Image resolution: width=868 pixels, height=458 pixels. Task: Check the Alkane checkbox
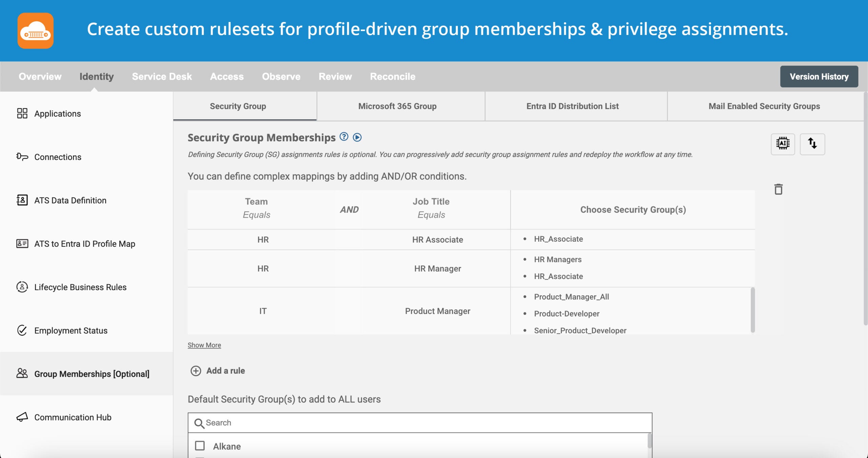pyautogui.click(x=200, y=445)
